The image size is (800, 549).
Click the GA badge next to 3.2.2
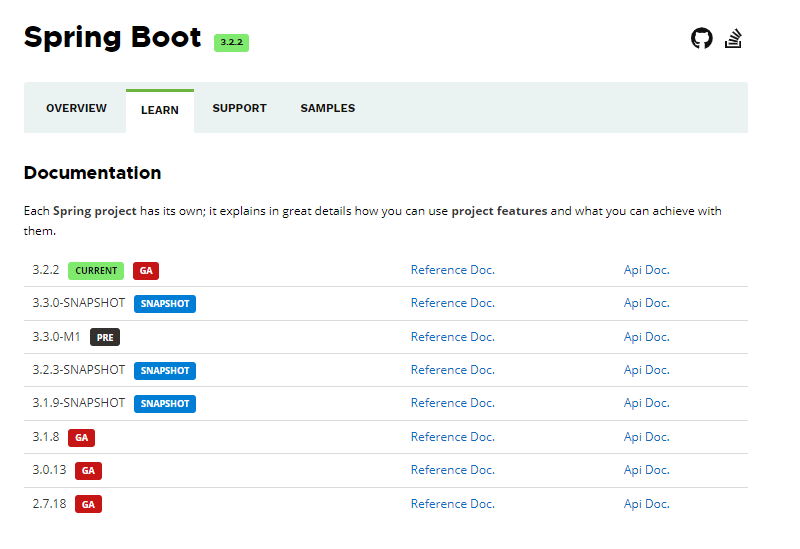tap(146, 270)
